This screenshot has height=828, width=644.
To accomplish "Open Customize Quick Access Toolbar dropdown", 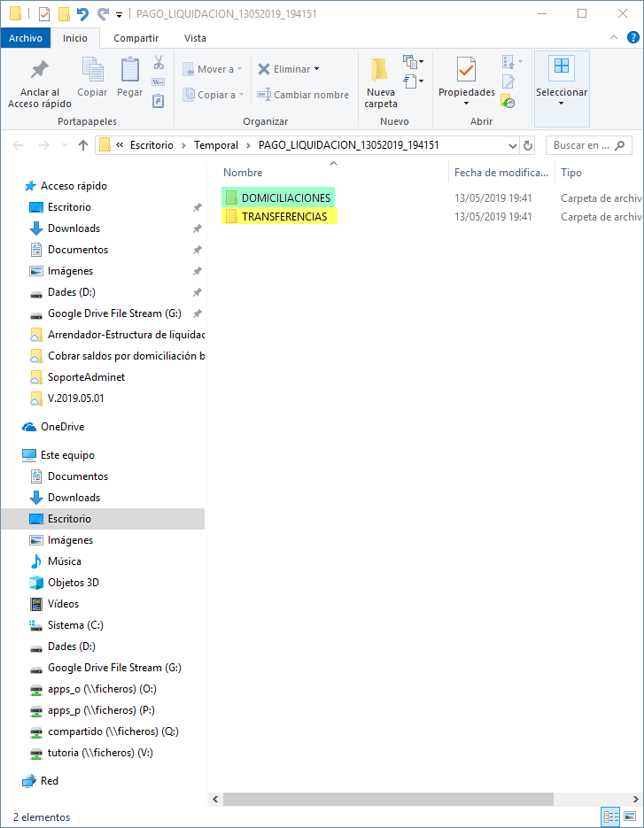I will (119, 15).
